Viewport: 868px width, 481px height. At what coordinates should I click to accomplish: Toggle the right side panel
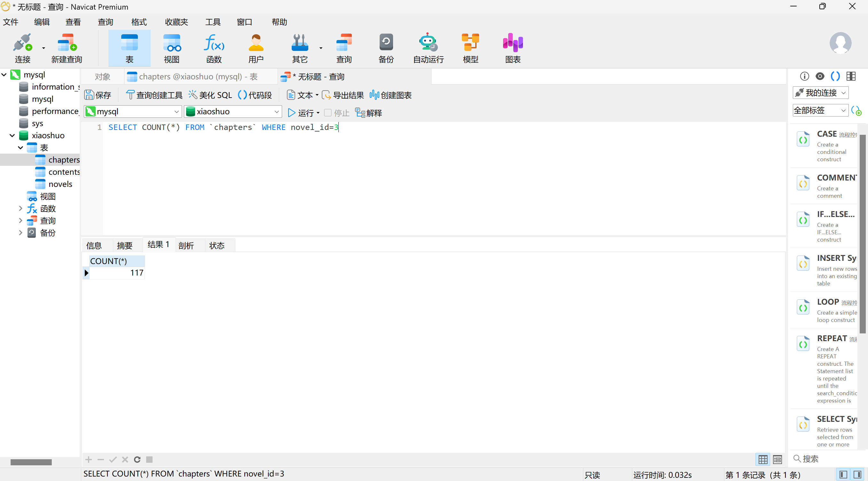(x=857, y=475)
